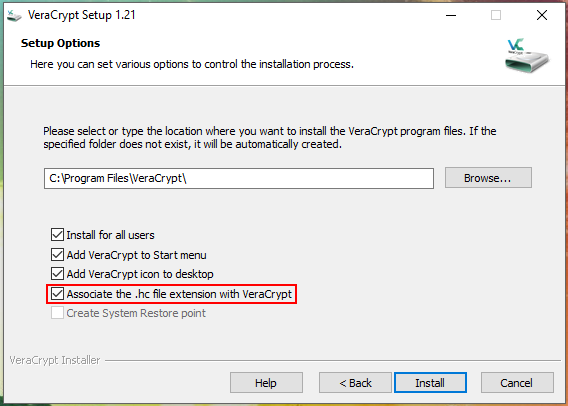Click the Browse... button

[x=488, y=178]
